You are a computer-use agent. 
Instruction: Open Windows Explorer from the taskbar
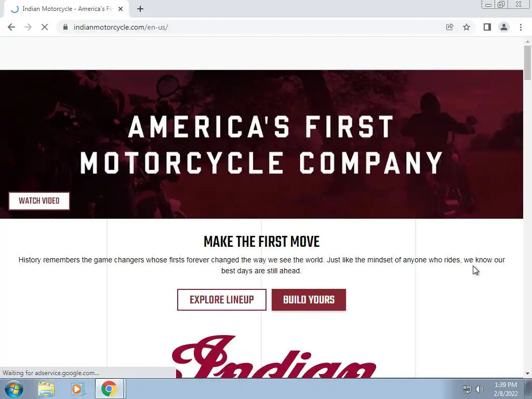[x=46, y=389]
